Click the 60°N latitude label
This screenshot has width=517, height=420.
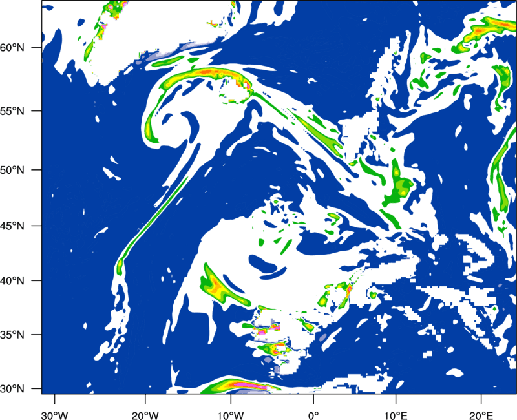click(x=12, y=48)
